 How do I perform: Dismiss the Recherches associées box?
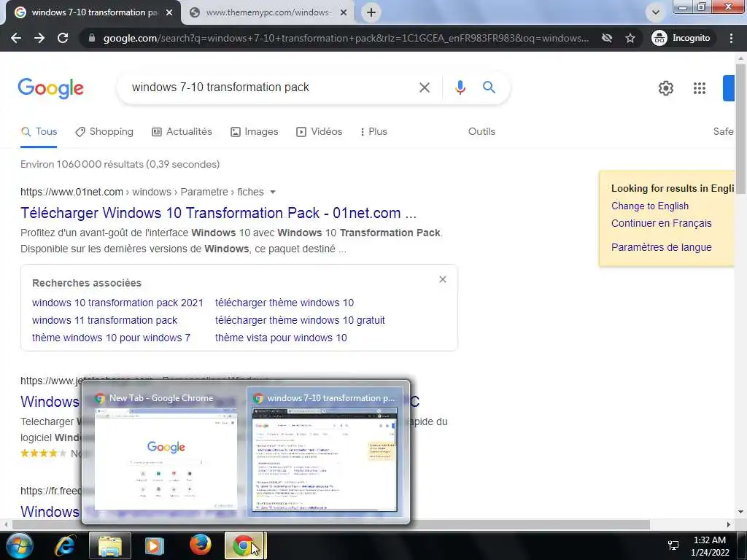(x=443, y=279)
